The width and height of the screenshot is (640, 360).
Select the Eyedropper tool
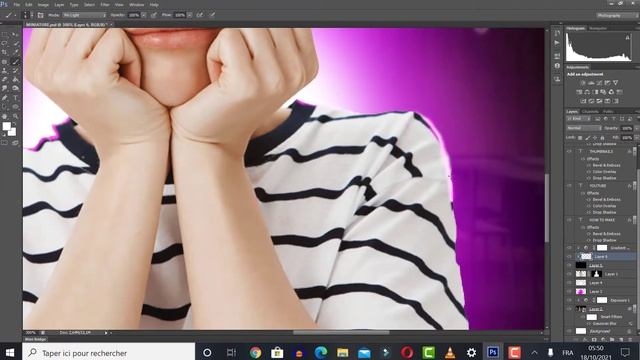(15, 52)
